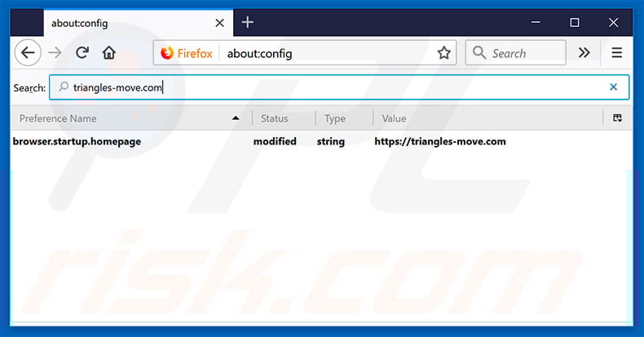Viewport: 644px width, 337px height.
Task: Click the magnifier icon inside preference search
Action: (x=64, y=86)
